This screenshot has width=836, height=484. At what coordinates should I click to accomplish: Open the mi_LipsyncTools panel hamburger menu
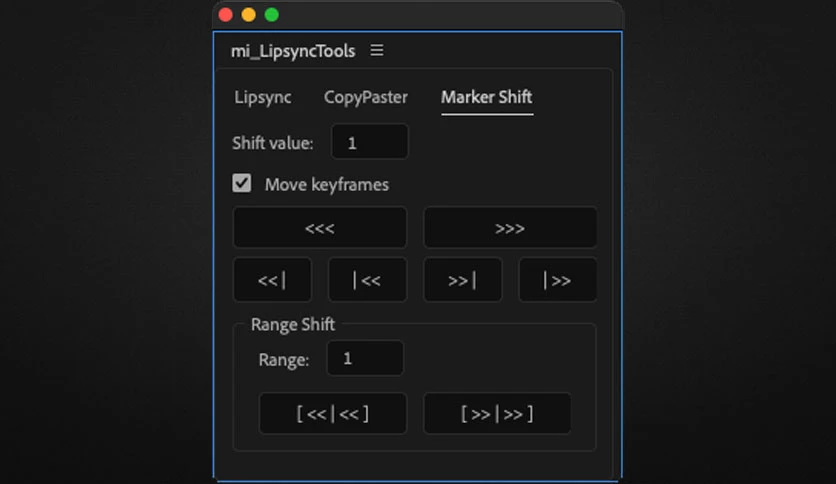[x=377, y=50]
